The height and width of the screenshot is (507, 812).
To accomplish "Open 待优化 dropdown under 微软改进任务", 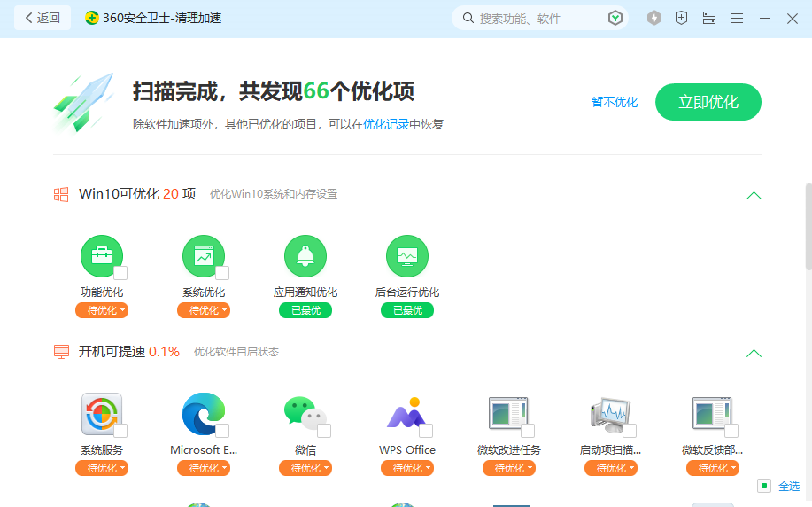I will tap(509, 468).
